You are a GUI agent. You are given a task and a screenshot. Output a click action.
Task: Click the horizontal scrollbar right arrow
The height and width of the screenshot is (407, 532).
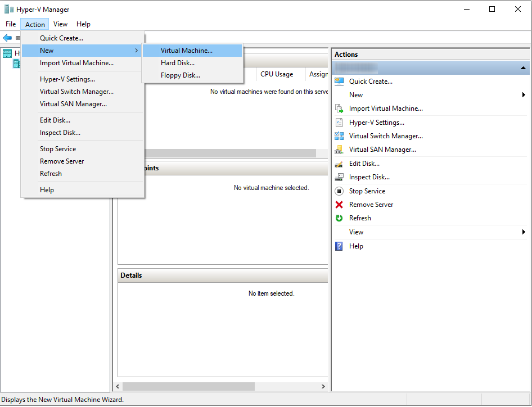point(323,387)
